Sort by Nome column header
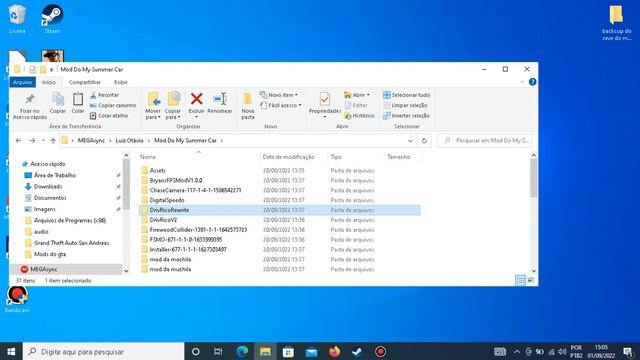Image resolution: width=640 pixels, height=360 pixels. 148,157
